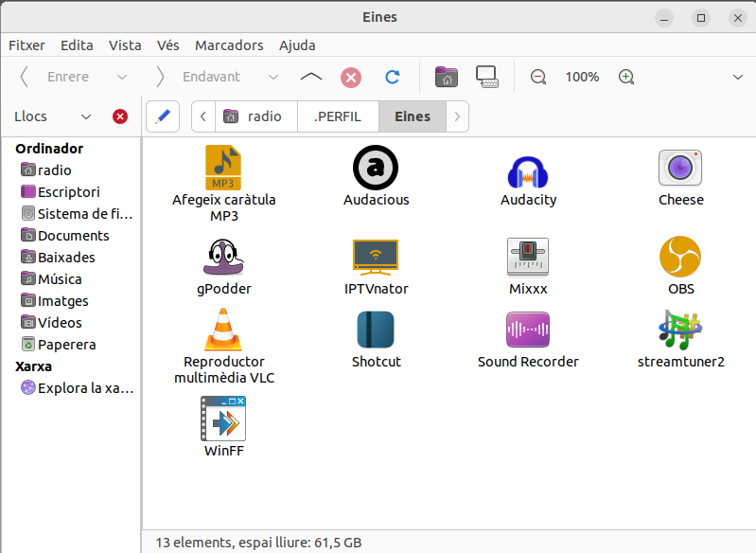Close the Llocs side pane
Screen dimensions: 756x553
click(120, 116)
